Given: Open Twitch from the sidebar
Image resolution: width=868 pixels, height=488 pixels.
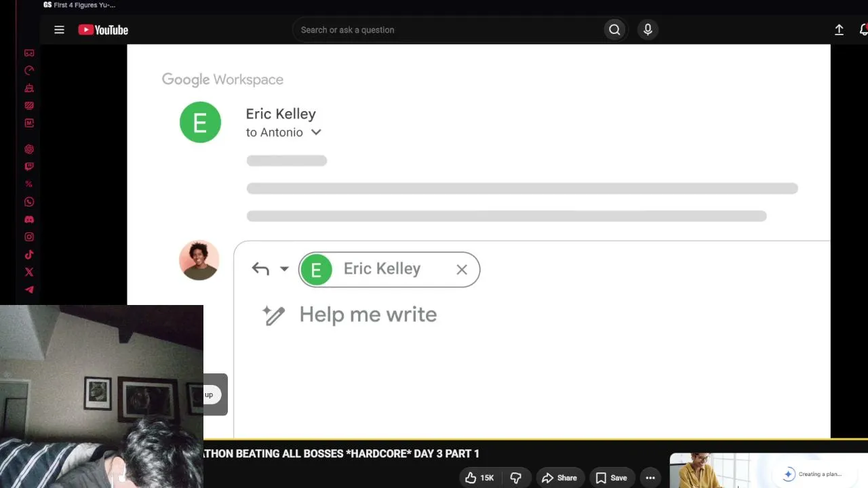Looking at the screenshot, I should pos(29,167).
